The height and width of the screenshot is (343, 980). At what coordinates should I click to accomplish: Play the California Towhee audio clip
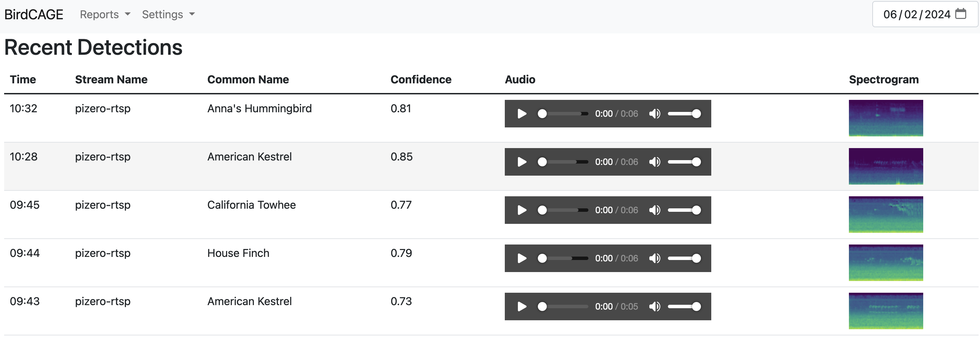(x=522, y=210)
